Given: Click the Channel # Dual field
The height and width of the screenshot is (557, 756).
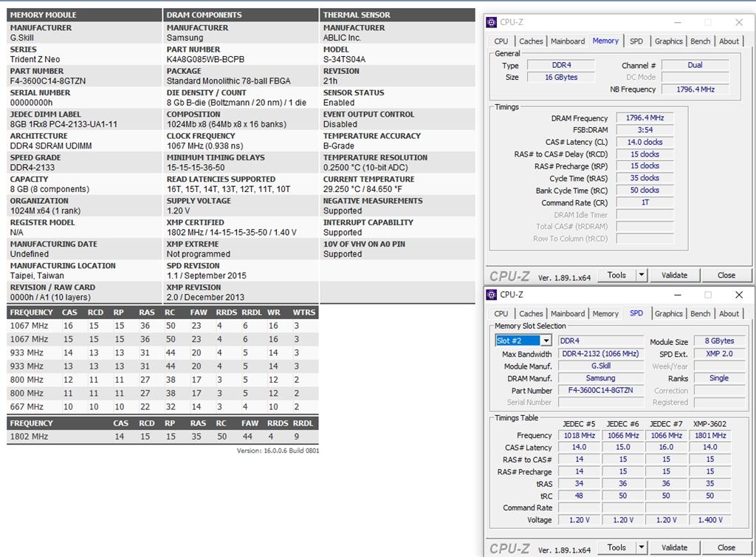Looking at the screenshot, I should coord(695,65).
